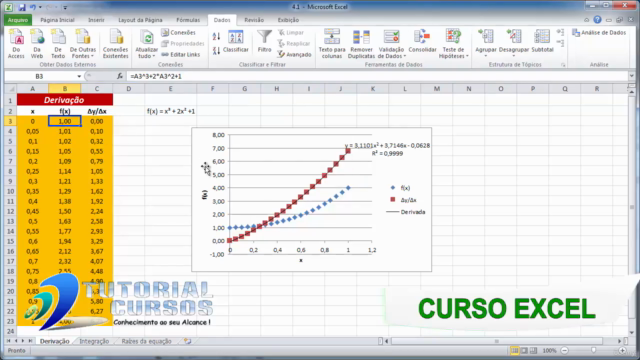Image resolution: width=640 pixels, height=360 pixels.
Task: Undo last action in Quick Access toolbar
Action: pos(33,7)
